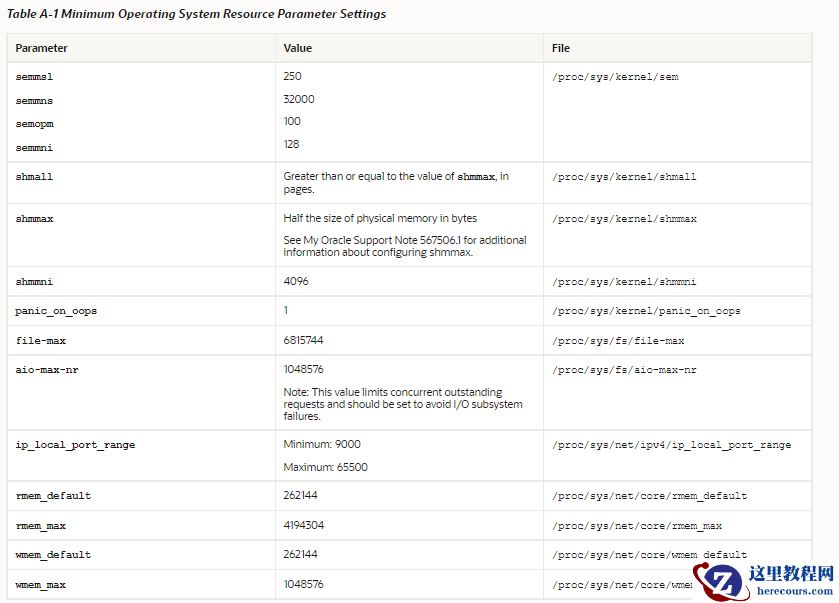Click the red Z watermark logo

pyautogui.click(x=725, y=581)
